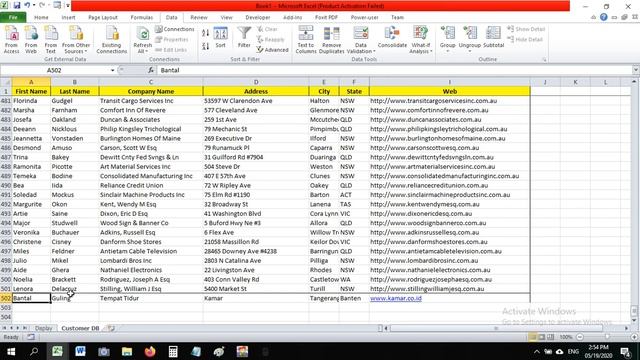
Task: Click the From Text import icon
Action: 51,39
